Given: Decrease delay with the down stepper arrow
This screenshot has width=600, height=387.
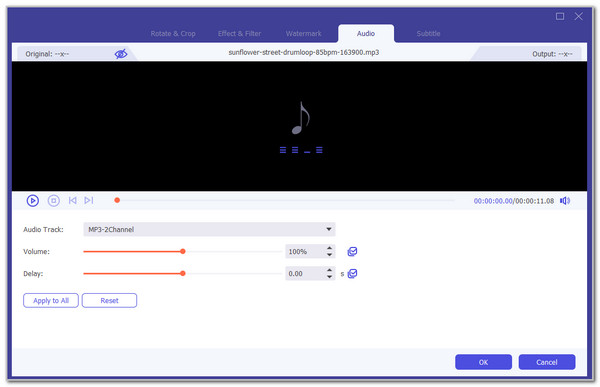Looking at the screenshot, I should pyautogui.click(x=329, y=277).
